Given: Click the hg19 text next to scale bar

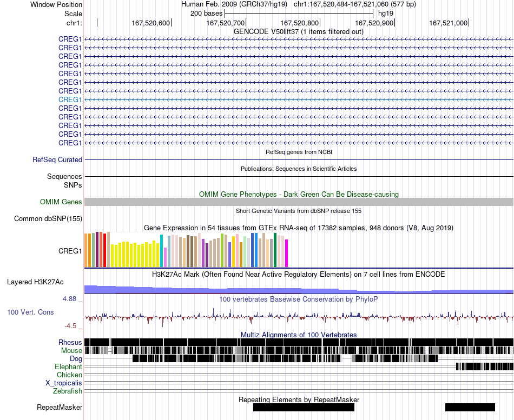Looking at the screenshot, I should (385, 14).
